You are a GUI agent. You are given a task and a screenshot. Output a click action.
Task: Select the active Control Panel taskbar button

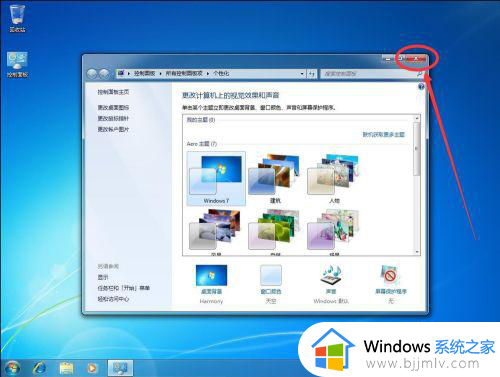[x=120, y=368]
